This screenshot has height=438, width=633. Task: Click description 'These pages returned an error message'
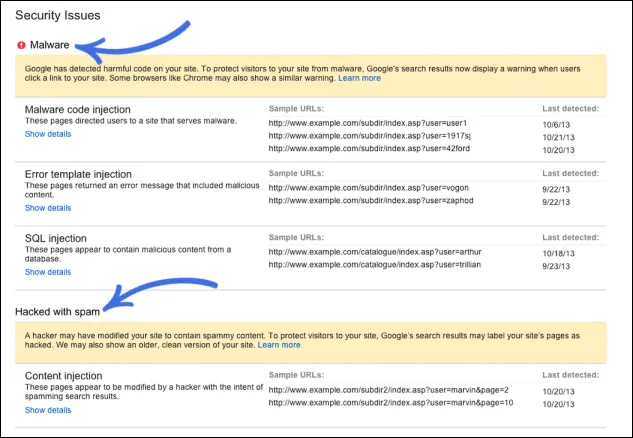click(142, 190)
